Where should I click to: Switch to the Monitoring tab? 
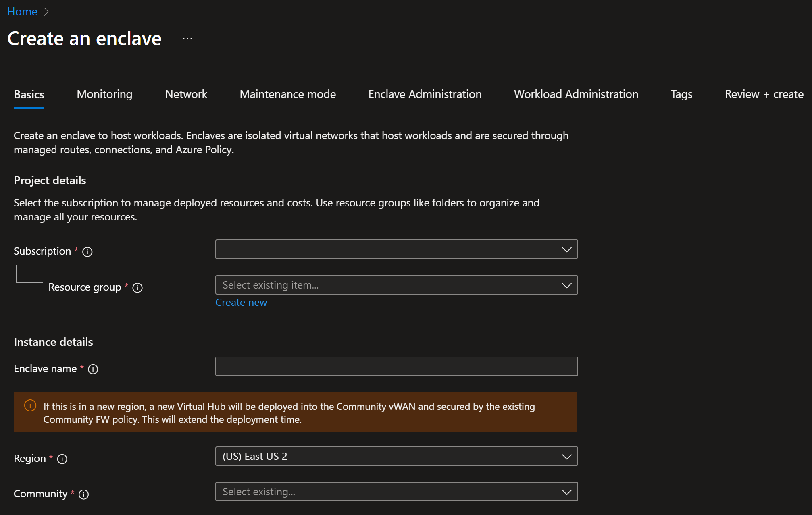coord(104,94)
